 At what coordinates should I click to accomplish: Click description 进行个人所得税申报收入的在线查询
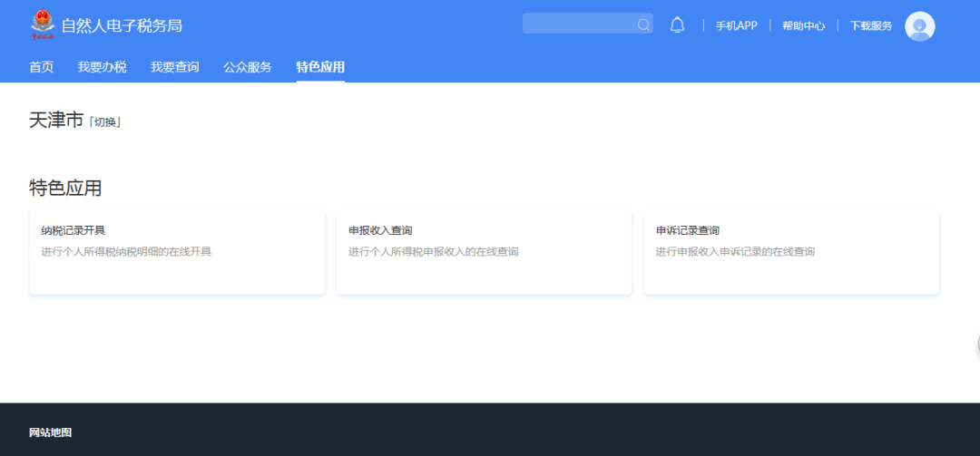click(x=433, y=252)
